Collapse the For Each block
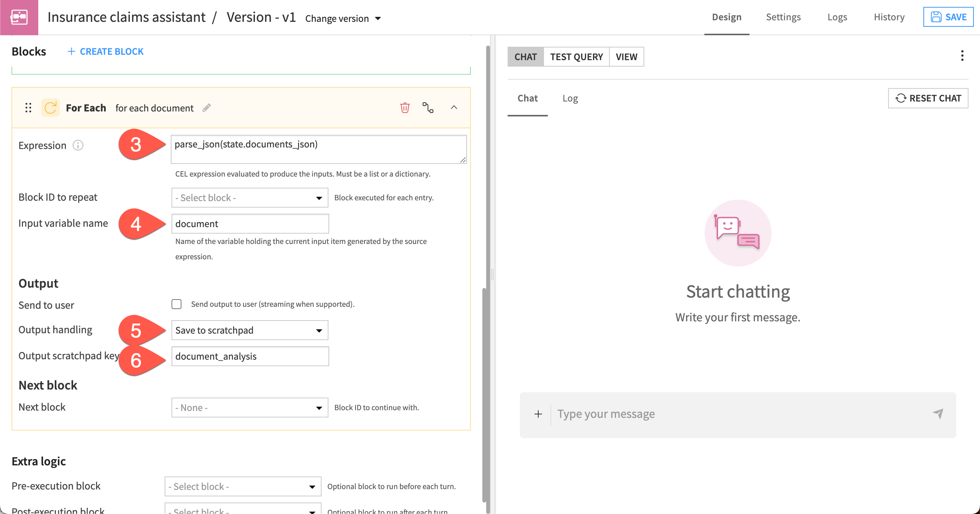This screenshot has height=514, width=980. (454, 108)
